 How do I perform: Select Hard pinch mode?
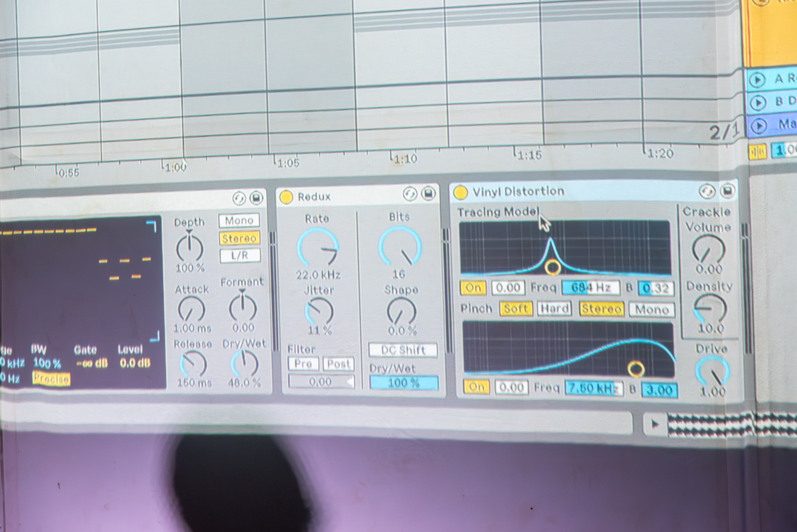(x=554, y=309)
